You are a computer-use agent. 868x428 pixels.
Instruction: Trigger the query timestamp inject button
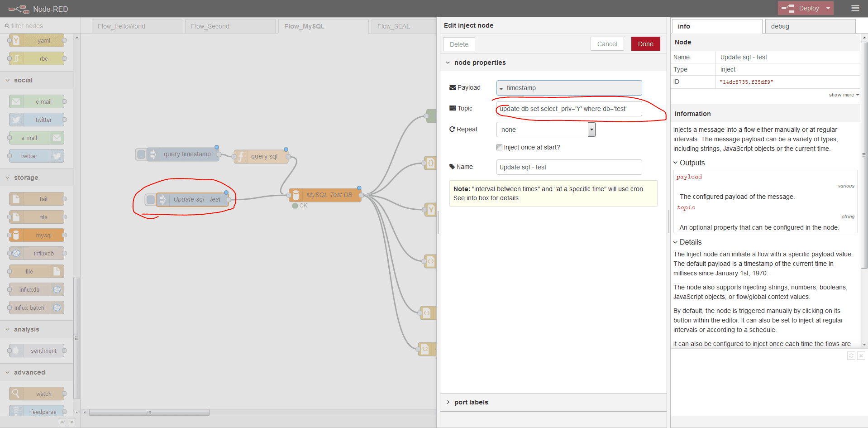141,154
